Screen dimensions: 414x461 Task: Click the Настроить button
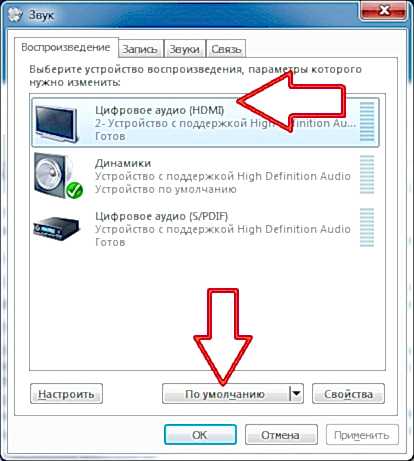coord(66,394)
